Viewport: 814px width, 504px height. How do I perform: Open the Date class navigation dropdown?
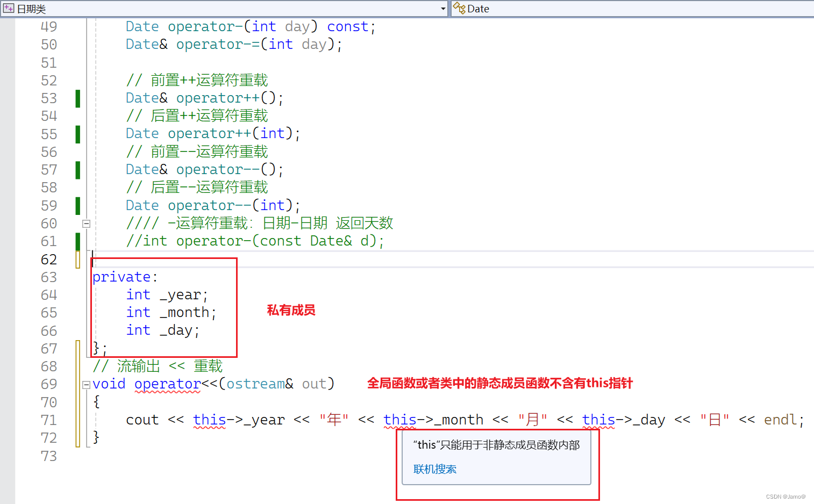[632, 9]
